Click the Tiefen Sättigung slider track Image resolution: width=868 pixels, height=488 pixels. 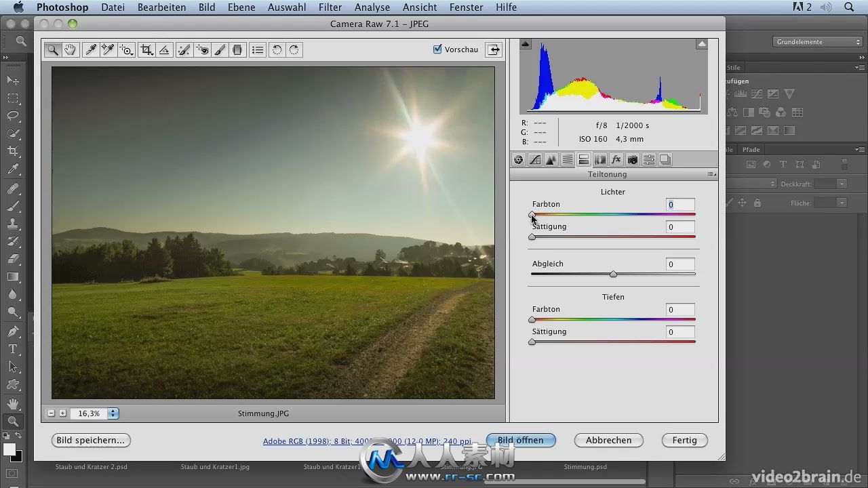(613, 342)
